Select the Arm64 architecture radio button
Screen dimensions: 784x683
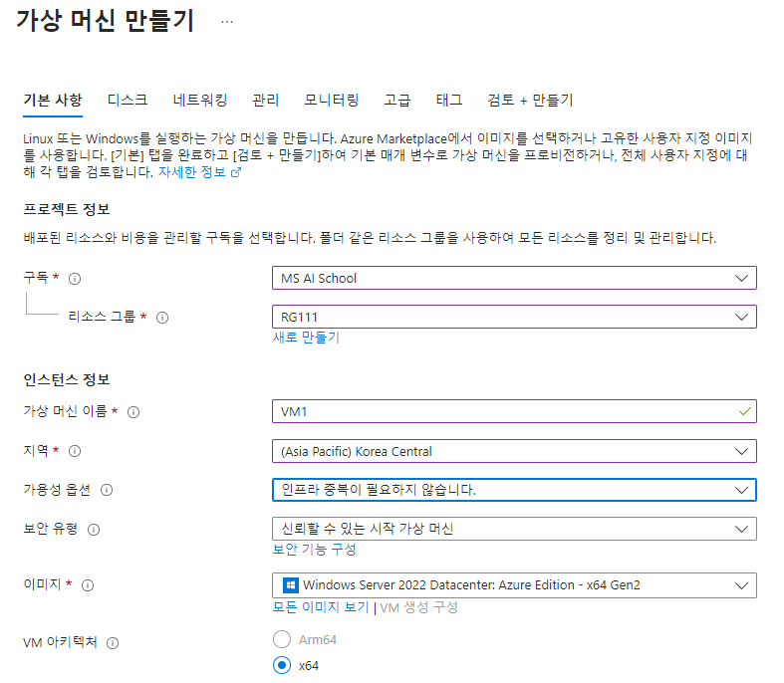pos(282,639)
